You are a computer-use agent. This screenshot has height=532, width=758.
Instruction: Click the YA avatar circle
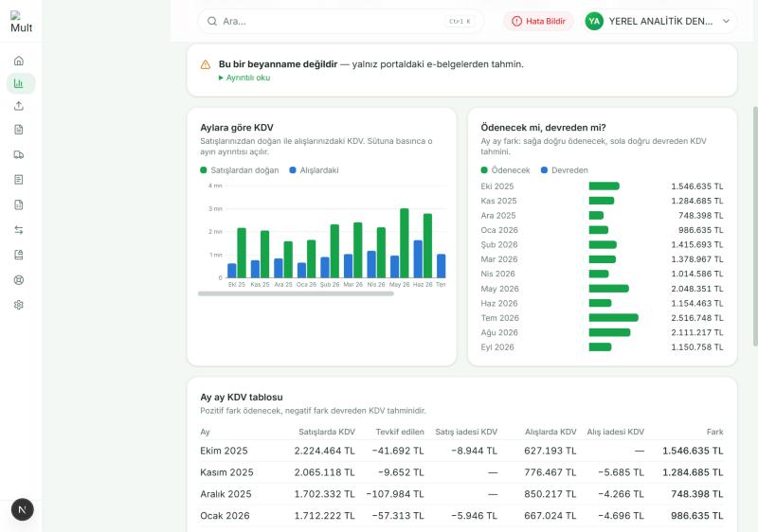594,21
